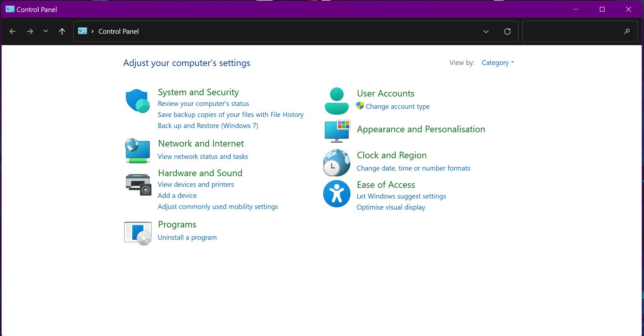Open the Programs heading
The height and width of the screenshot is (336, 644).
[177, 225]
